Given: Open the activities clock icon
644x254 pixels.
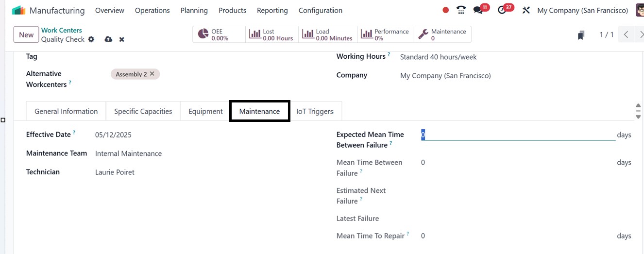Looking at the screenshot, I should [x=502, y=10].
